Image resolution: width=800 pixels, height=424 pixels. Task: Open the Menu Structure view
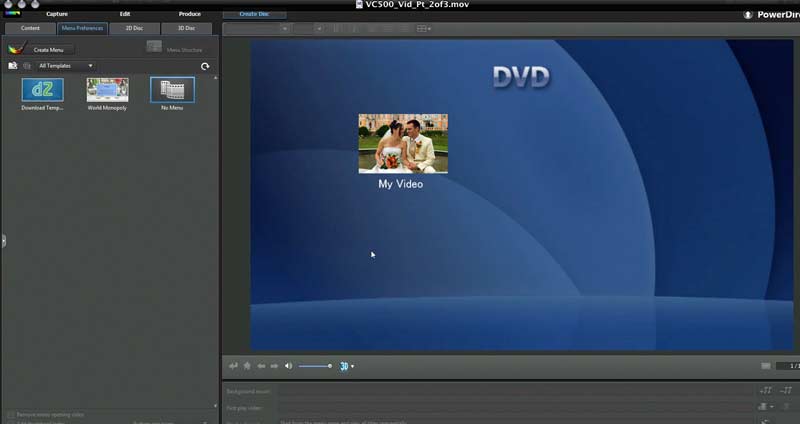tap(185, 50)
